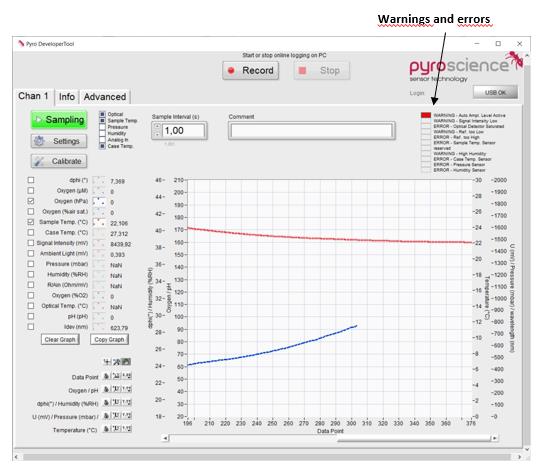
Task: Enable the Ambient Light (mV) plot checkbox
Action: [31, 253]
